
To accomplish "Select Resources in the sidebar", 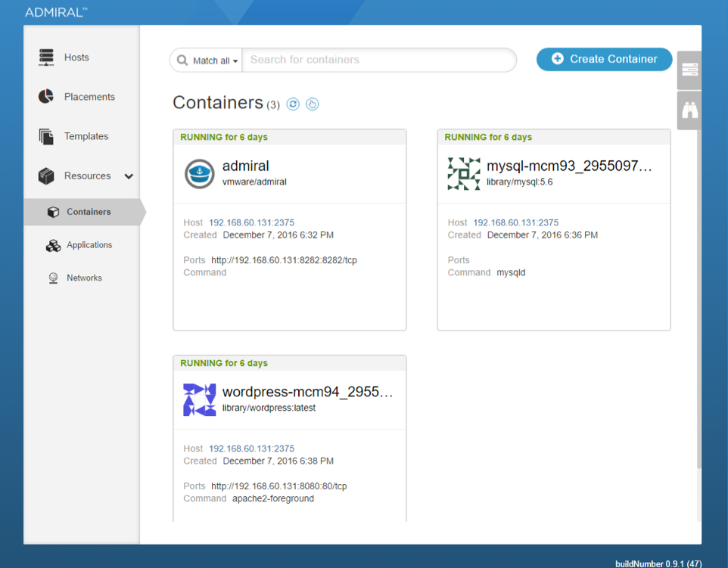I will [87, 176].
